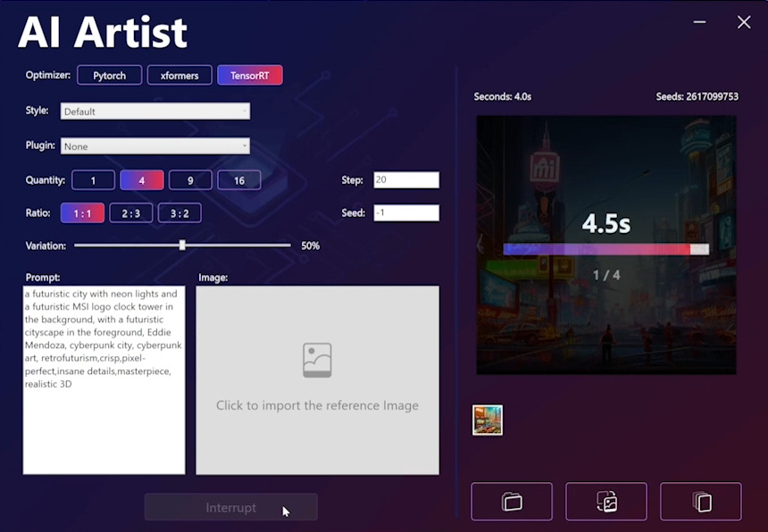
Task: Set Quantity to 1
Action: tap(94, 180)
